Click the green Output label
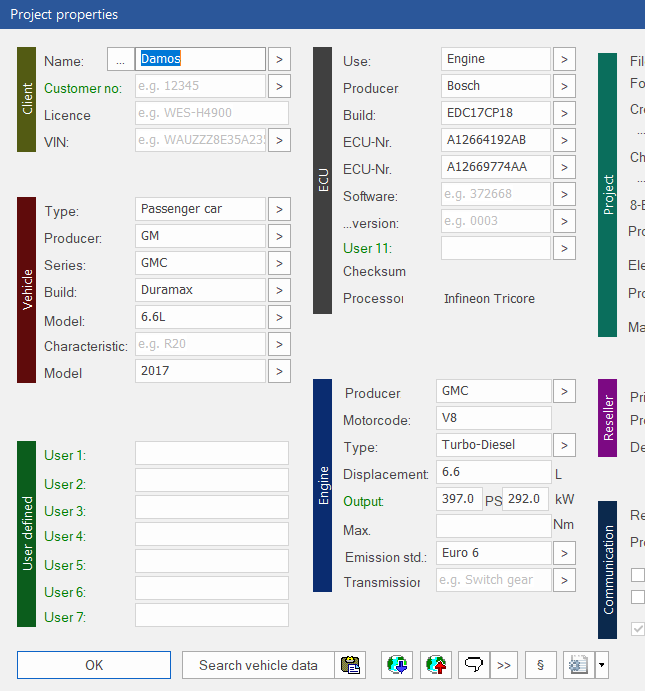Image resolution: width=645 pixels, height=691 pixels. [363, 502]
